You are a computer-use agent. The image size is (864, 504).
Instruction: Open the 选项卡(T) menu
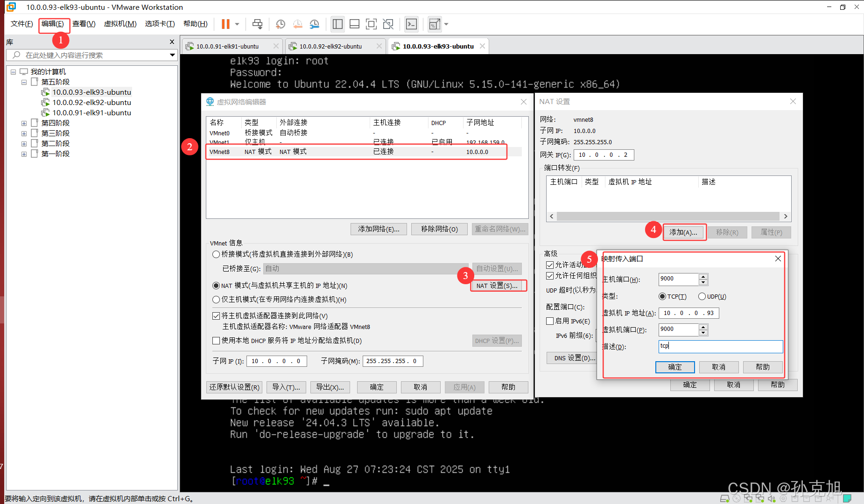point(160,24)
